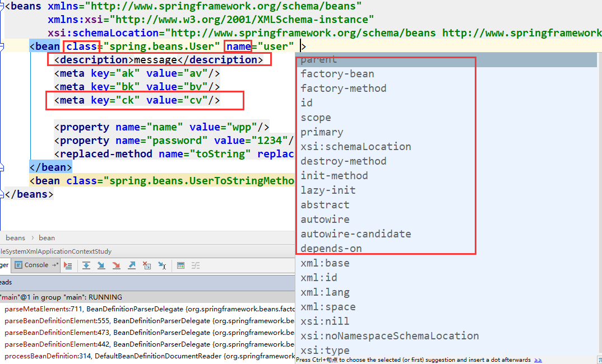This screenshot has width=602, height=364.
Task: Choose the 'xml:space' suggestion
Action: point(446,307)
